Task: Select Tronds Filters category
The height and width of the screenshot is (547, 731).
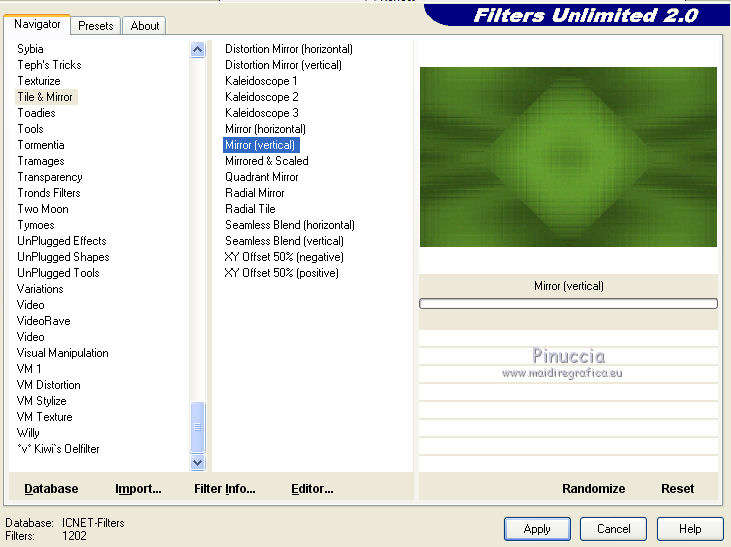Action: 49,193
